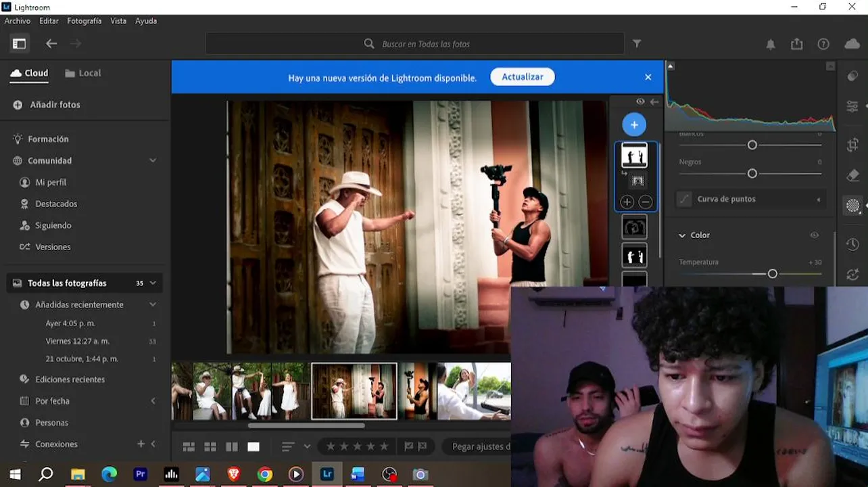Open Brave browser from taskbar
Viewport: 868px width, 487px height.
coord(234,475)
